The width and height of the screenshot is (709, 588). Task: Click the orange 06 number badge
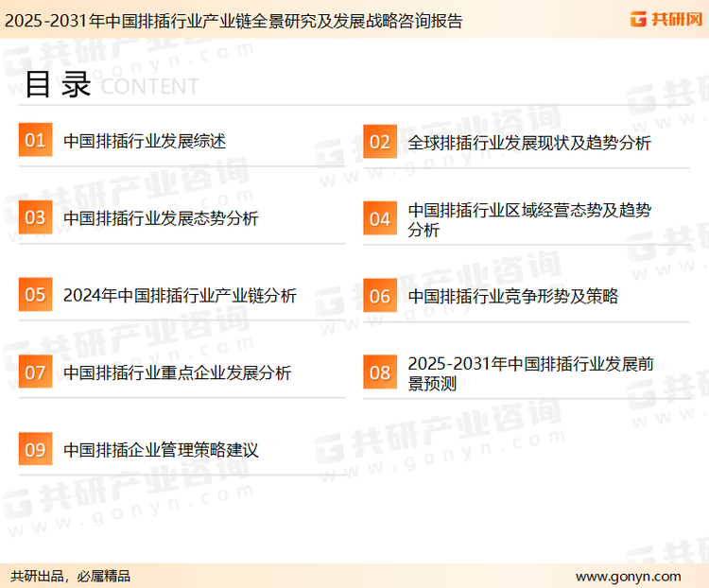tap(380, 295)
